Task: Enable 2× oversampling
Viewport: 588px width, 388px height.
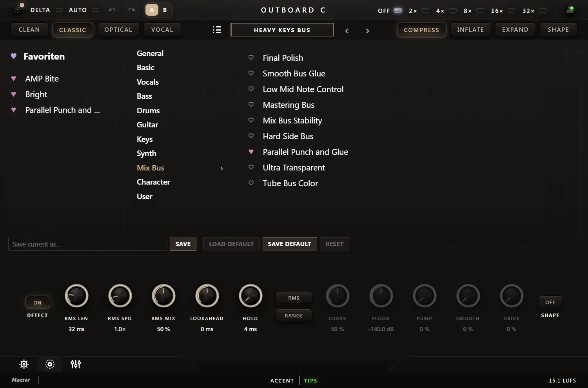Action: (425, 11)
